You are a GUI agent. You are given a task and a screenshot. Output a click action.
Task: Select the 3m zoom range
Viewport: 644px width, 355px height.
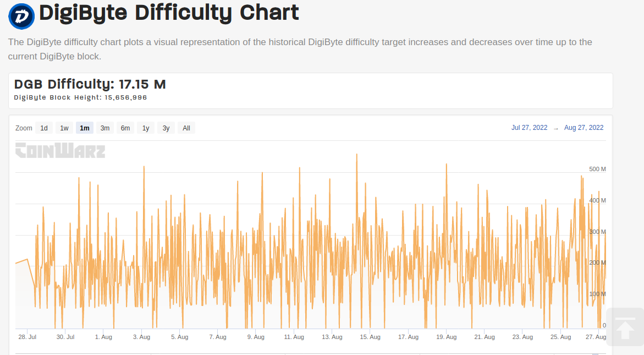104,128
